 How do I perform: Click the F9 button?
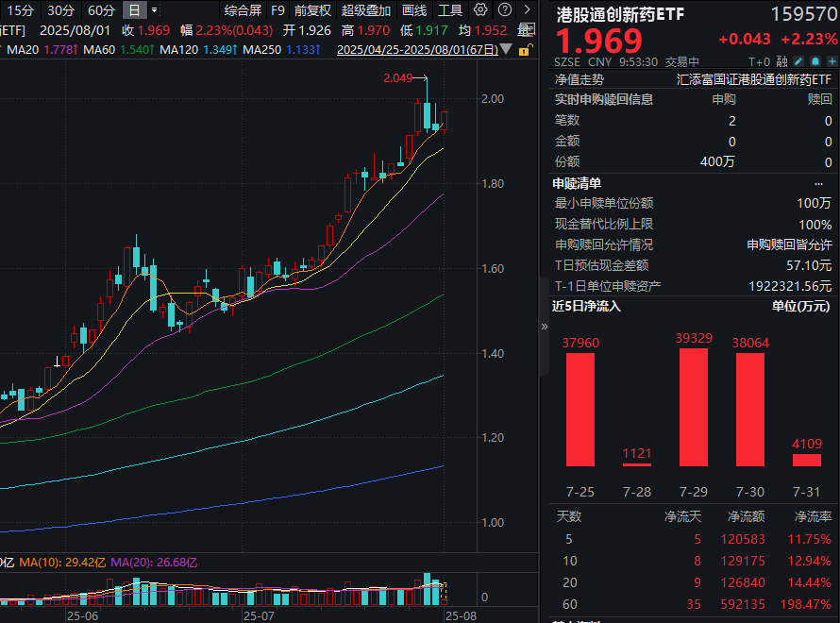278,10
